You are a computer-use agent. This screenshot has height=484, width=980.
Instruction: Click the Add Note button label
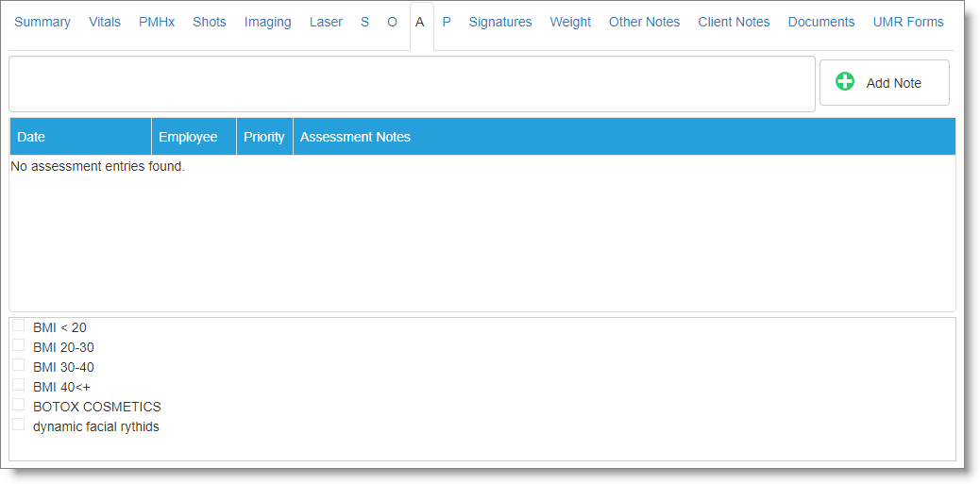[x=893, y=83]
